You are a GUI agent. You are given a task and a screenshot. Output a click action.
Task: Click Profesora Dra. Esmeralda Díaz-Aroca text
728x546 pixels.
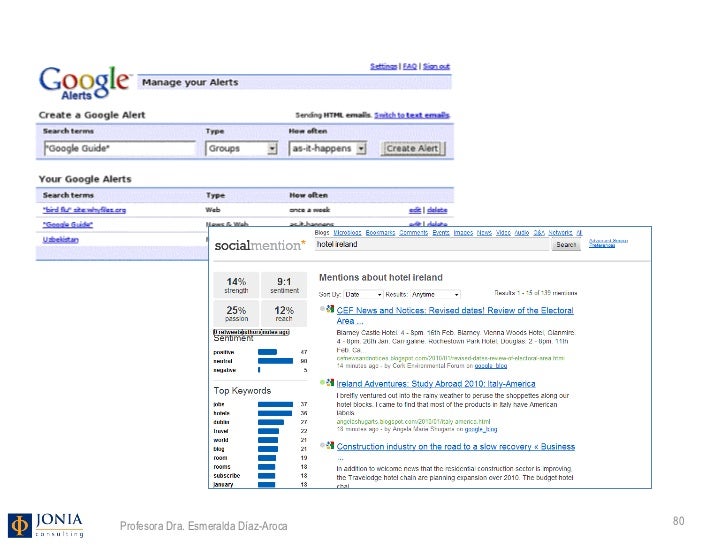click(204, 526)
